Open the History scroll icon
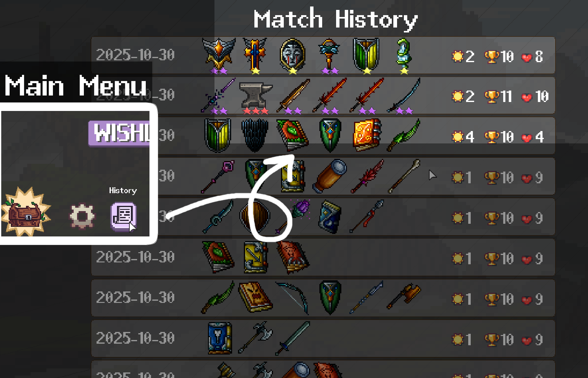This screenshot has height=378, width=588. (123, 216)
